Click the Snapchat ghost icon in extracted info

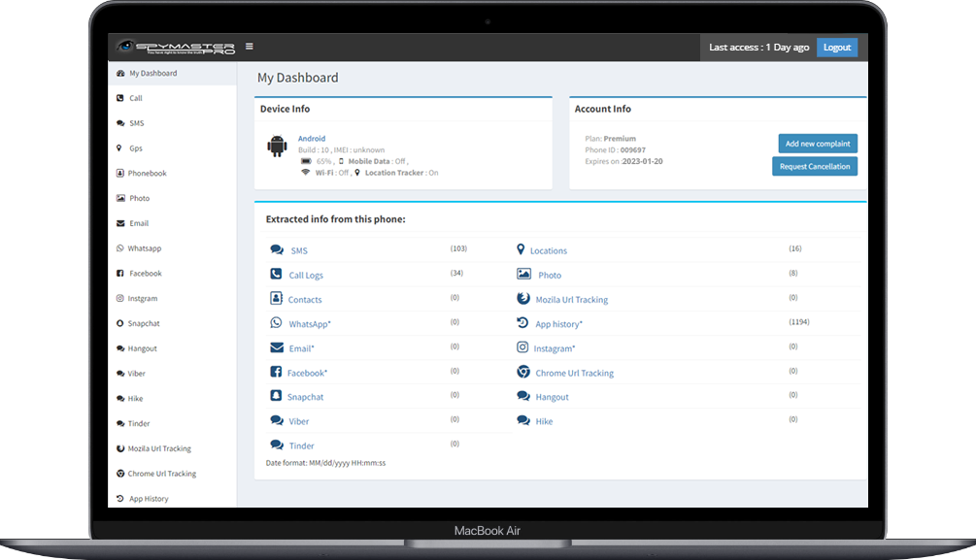click(276, 395)
